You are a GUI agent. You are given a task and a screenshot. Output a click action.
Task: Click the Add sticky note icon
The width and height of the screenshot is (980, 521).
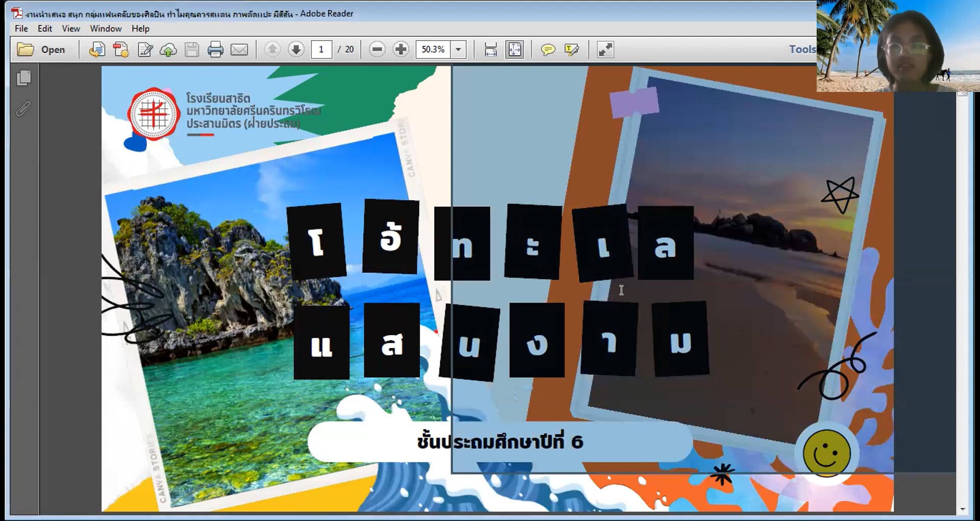coord(548,50)
